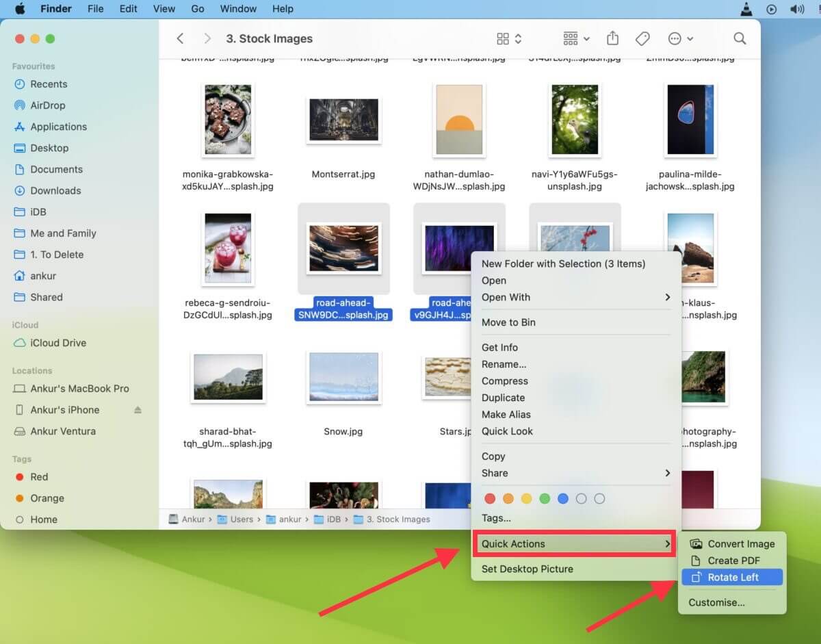This screenshot has width=821, height=644.
Task: Open the Go menu in the menu bar
Action: tap(197, 8)
